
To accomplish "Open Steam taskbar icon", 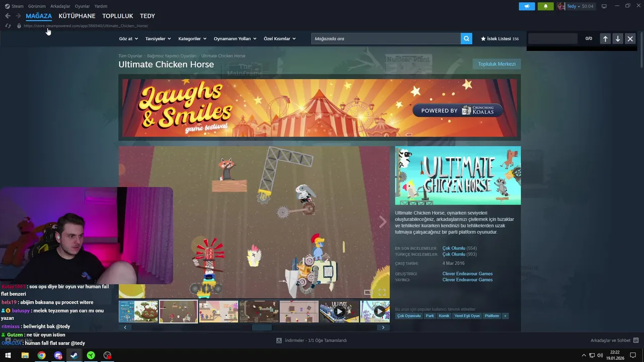I will (74, 355).
